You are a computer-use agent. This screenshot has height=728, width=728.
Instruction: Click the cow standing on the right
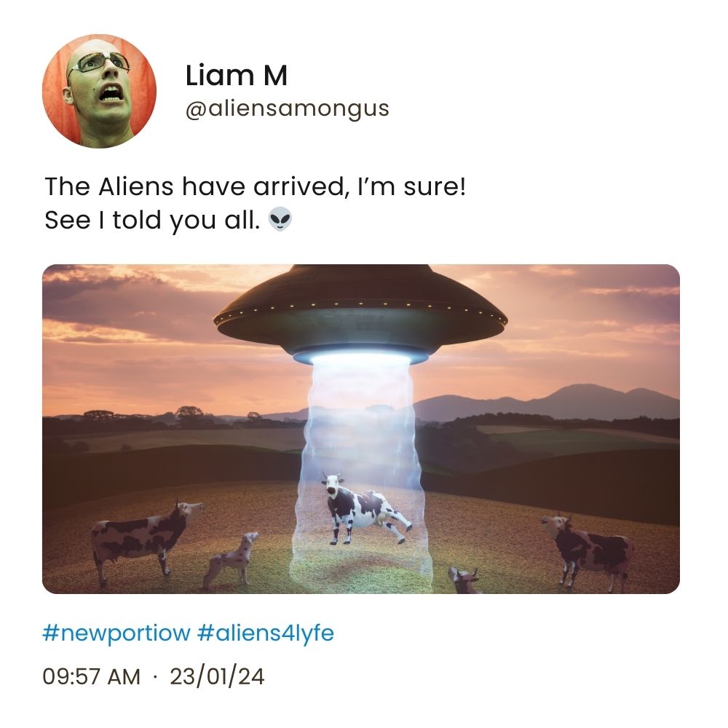tap(587, 552)
